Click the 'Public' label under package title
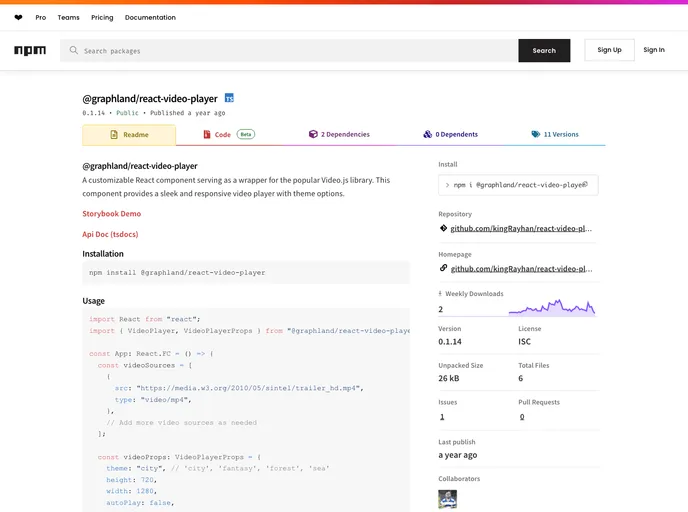This screenshot has height=512, width=688. [127, 113]
